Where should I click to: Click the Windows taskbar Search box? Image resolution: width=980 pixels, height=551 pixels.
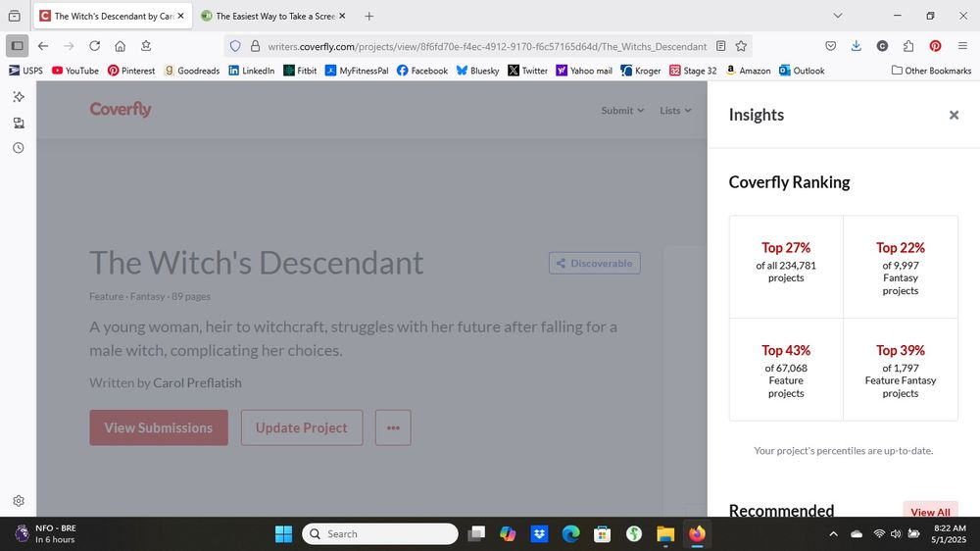[x=380, y=534]
